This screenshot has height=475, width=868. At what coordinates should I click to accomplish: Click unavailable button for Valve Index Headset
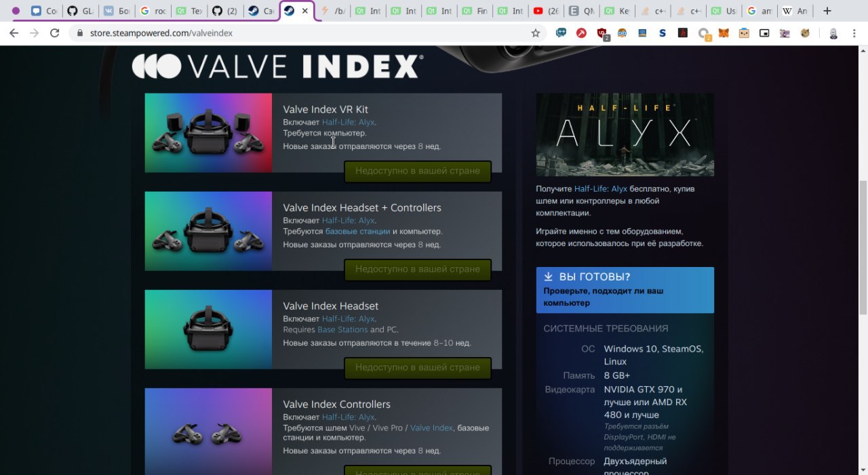coord(417,368)
